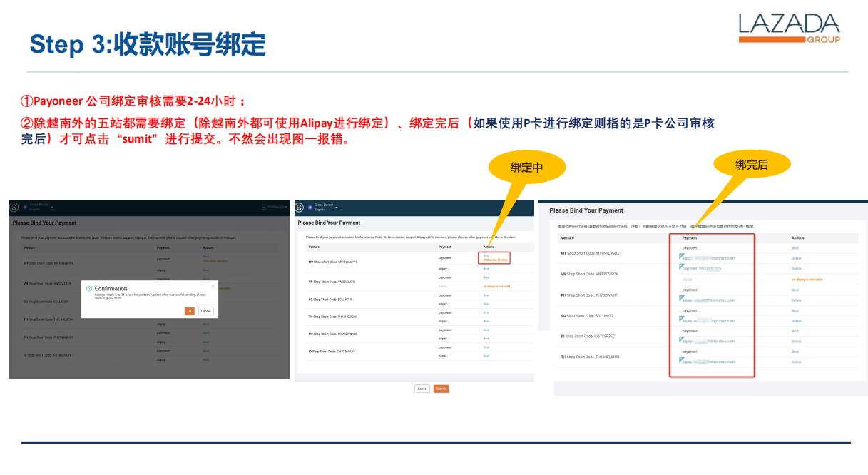Screen dimensions: 868x475
Task: Click PH alipay Bind link in Submit panel
Action: pos(486,338)
